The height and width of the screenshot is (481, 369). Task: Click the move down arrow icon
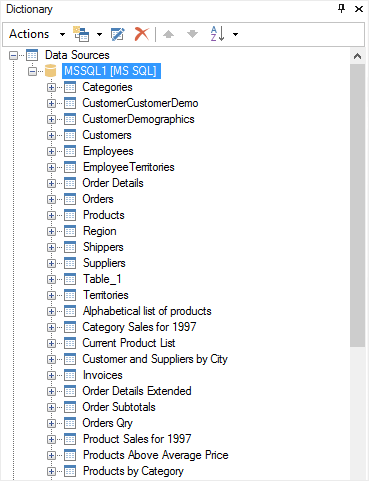coord(192,34)
